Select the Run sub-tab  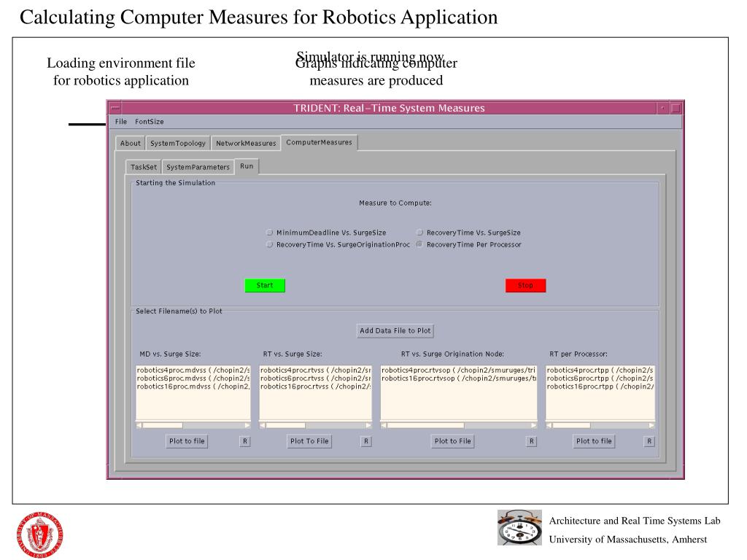(x=247, y=166)
